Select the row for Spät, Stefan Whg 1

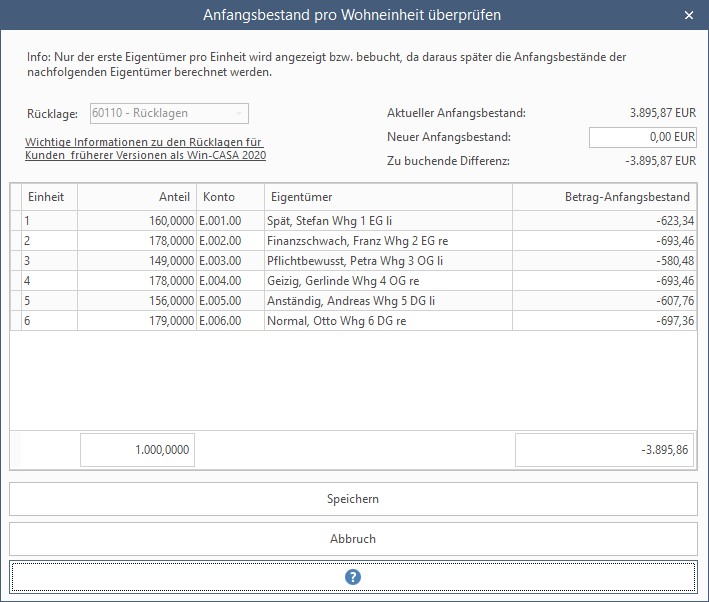tap(388, 221)
